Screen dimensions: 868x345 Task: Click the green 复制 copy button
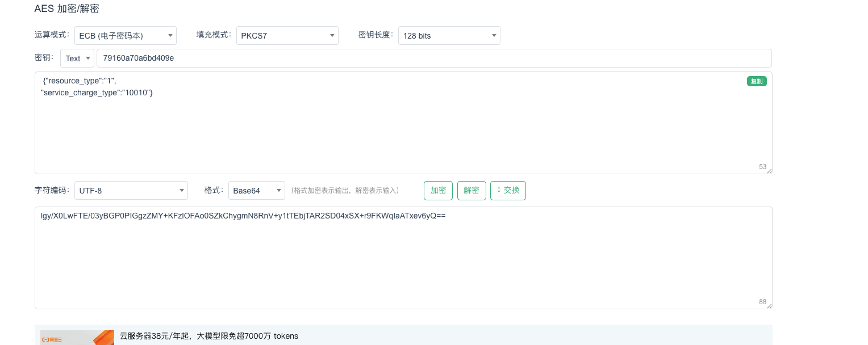click(x=757, y=81)
